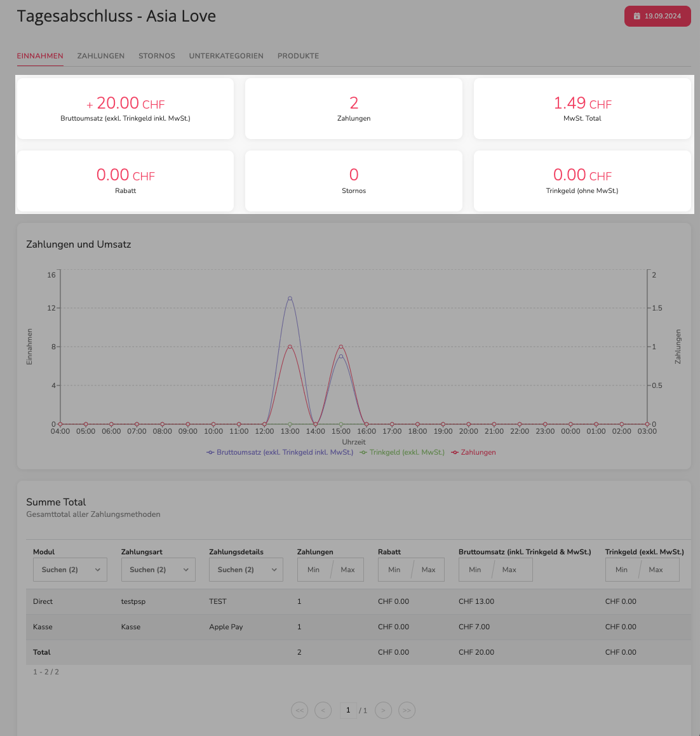Open the Zahlungsart filter dropdown
This screenshot has width=700, height=736.
pyautogui.click(x=158, y=570)
